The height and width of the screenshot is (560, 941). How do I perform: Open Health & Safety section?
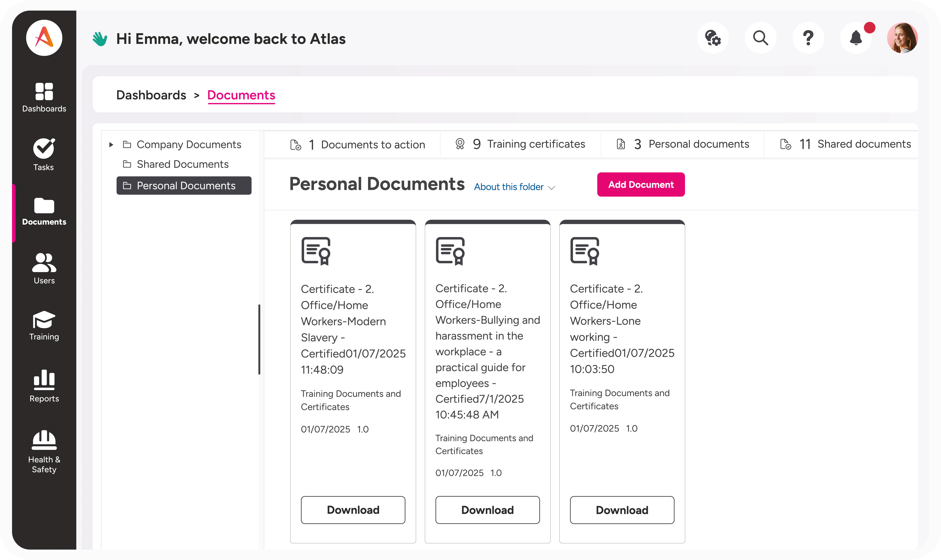[44, 452]
